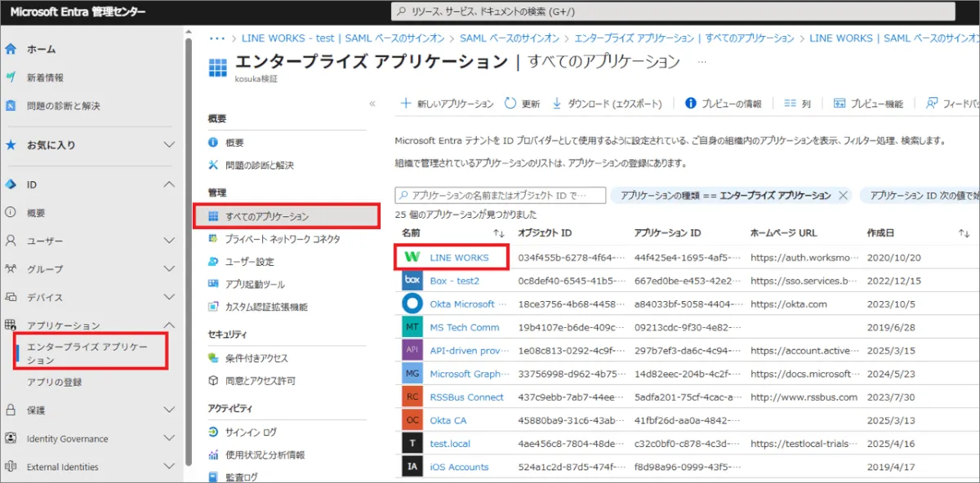
Task: Click the plus icon for 新しいアプリケーション
Action: 406,104
